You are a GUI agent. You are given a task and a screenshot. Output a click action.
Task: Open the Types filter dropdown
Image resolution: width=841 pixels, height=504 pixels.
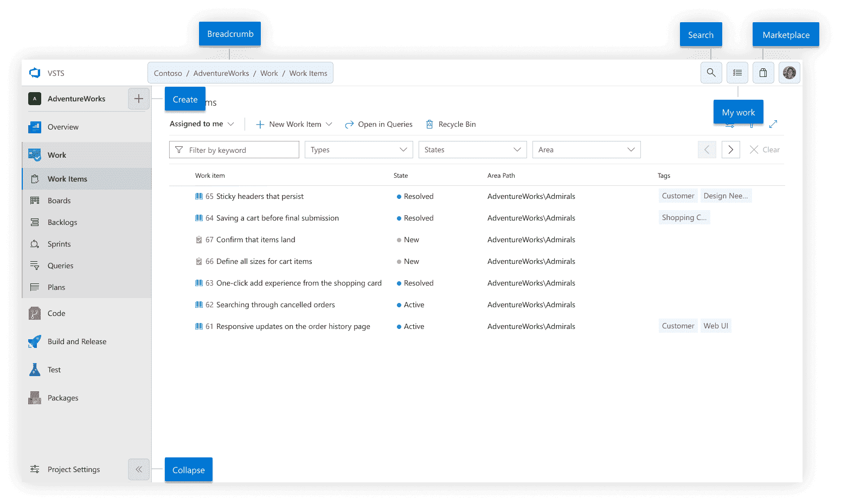(359, 150)
